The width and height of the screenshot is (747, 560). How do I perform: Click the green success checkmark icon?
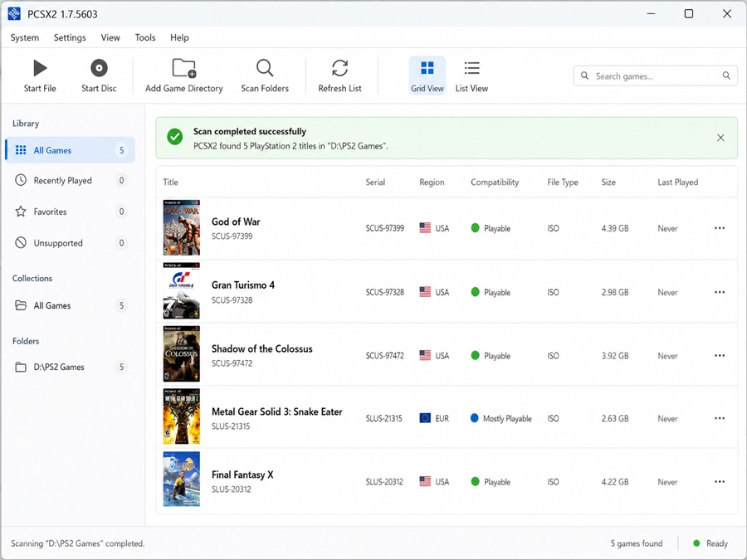point(175,137)
